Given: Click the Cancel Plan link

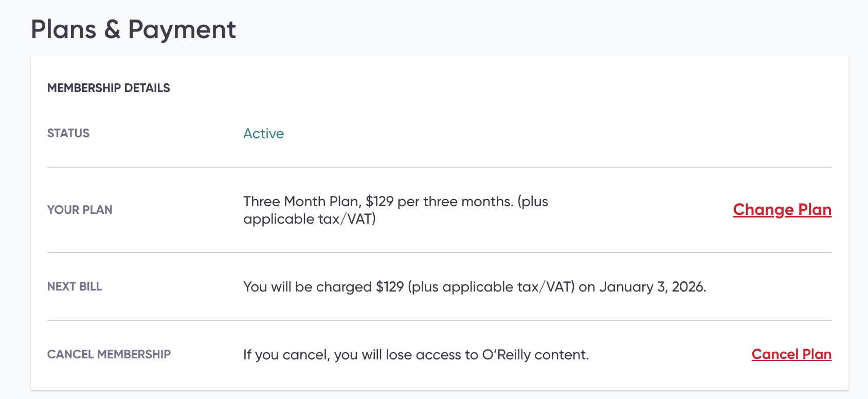Looking at the screenshot, I should (x=791, y=354).
